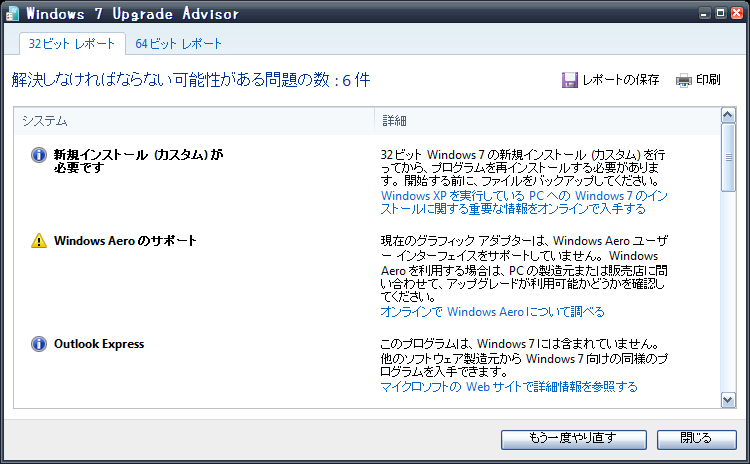This screenshot has height=464, width=750.
Task: Click the printer icon
Action: (x=684, y=80)
